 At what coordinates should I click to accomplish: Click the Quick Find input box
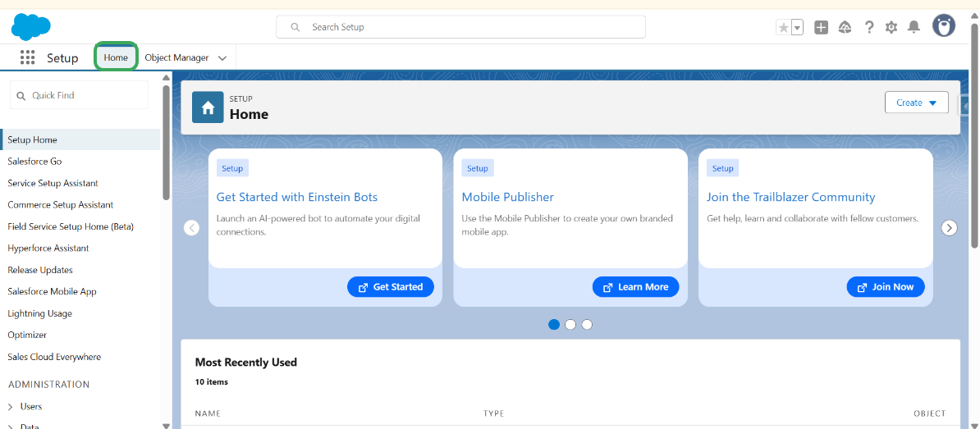80,95
